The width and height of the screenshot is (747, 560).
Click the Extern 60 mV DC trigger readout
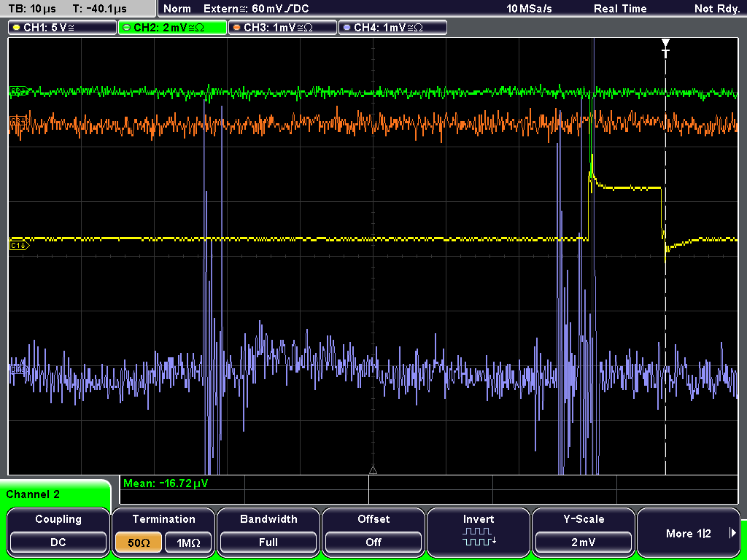tap(256, 9)
